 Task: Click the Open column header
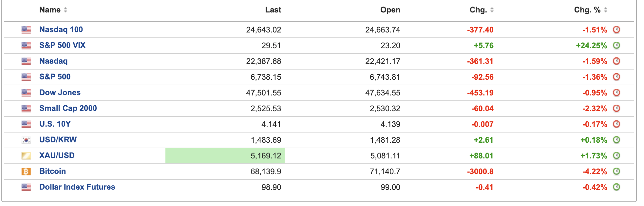point(390,10)
